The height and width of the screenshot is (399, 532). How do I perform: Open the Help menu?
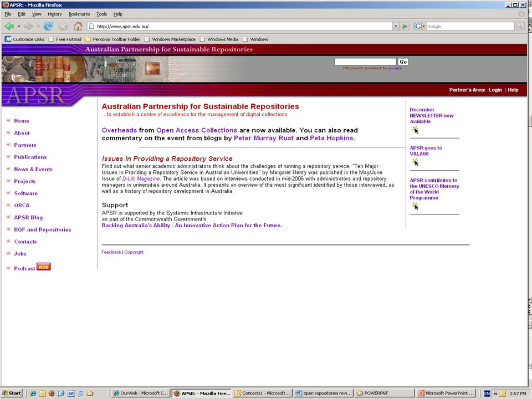click(x=117, y=14)
